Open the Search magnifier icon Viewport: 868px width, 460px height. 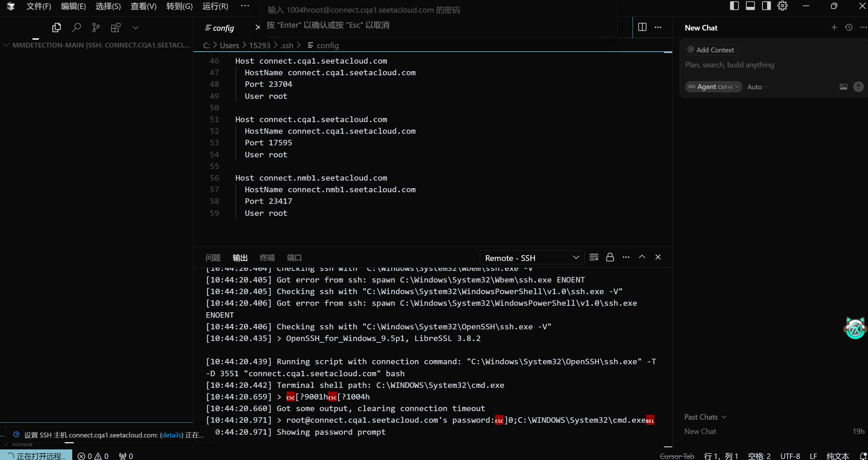click(x=76, y=27)
